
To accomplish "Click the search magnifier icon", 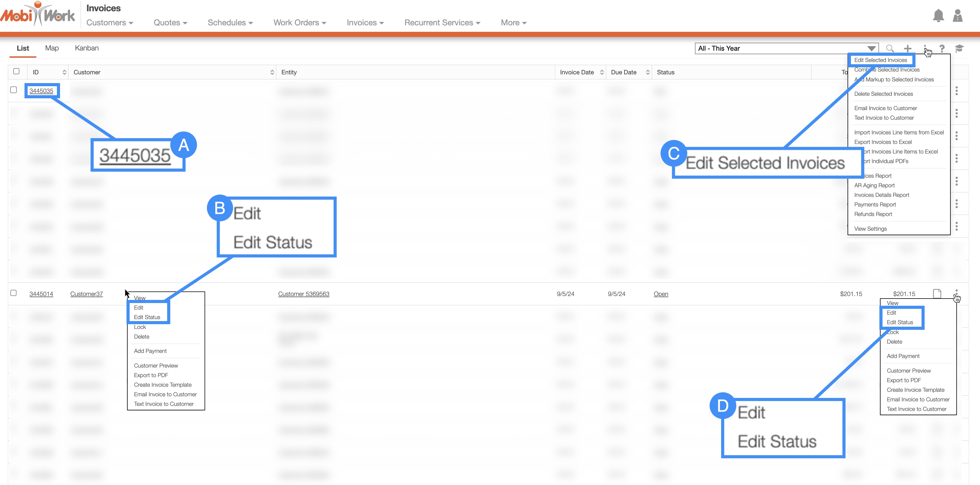I will pos(890,48).
